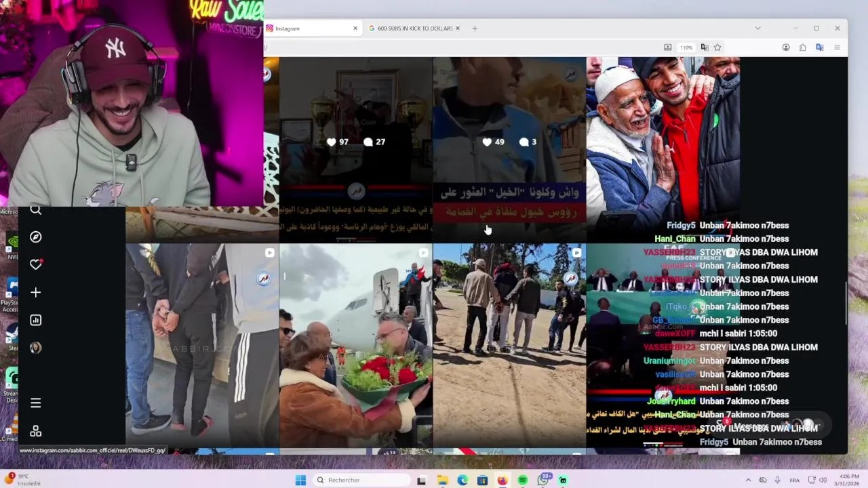
Task: Open the More hamburger menu in sidebar
Action: 36,403
